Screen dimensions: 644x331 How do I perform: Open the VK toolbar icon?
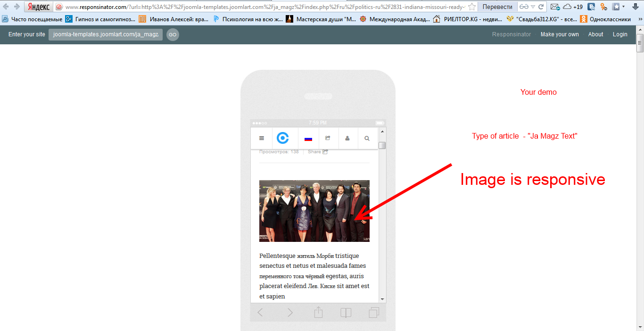click(x=591, y=7)
